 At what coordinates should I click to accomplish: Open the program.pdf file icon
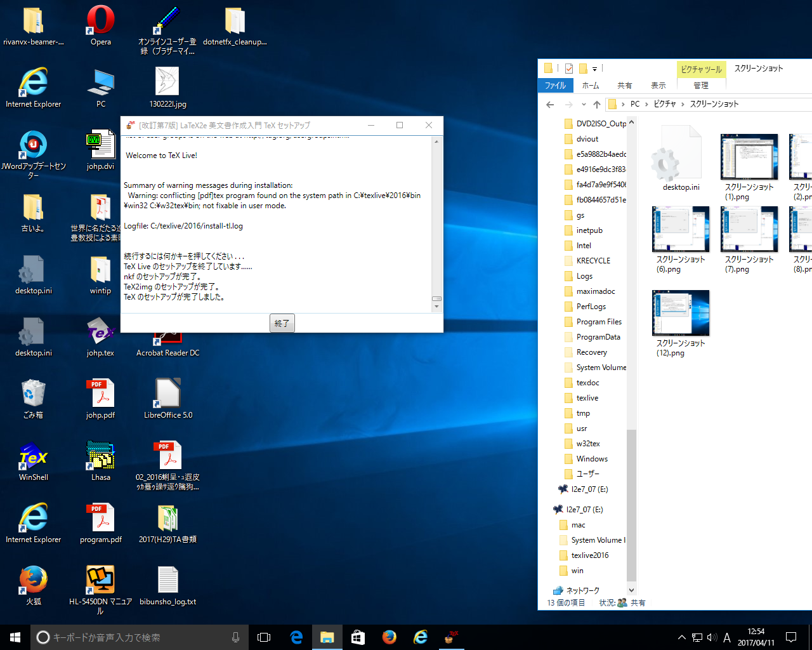tap(101, 524)
